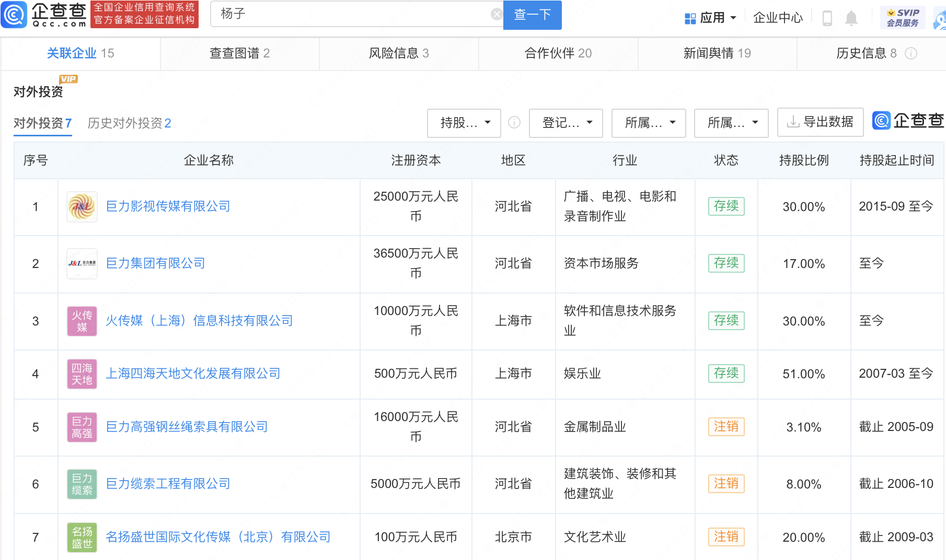
Task: Click the info icon beside the 持股 filter
Action: (514, 122)
